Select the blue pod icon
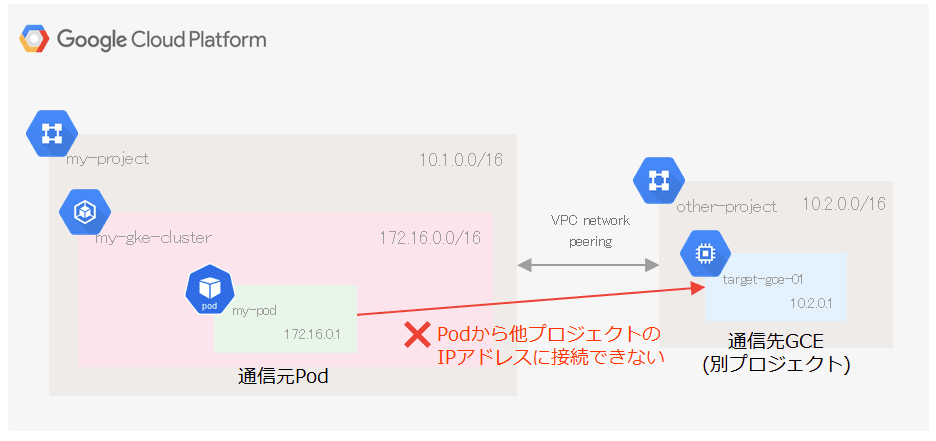The width and height of the screenshot is (936, 441). tap(210, 291)
